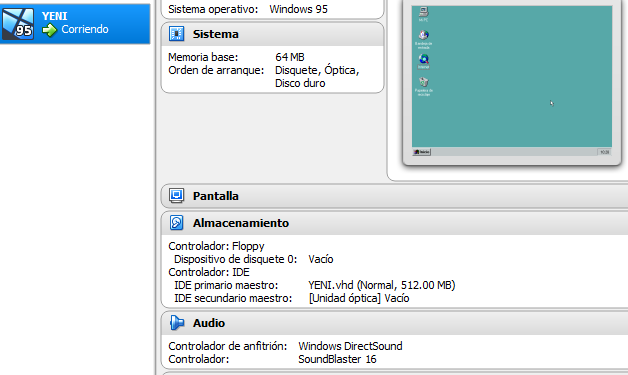The width and height of the screenshot is (628, 375).
Task: Click the Sistema chip icon
Action: [x=176, y=34]
